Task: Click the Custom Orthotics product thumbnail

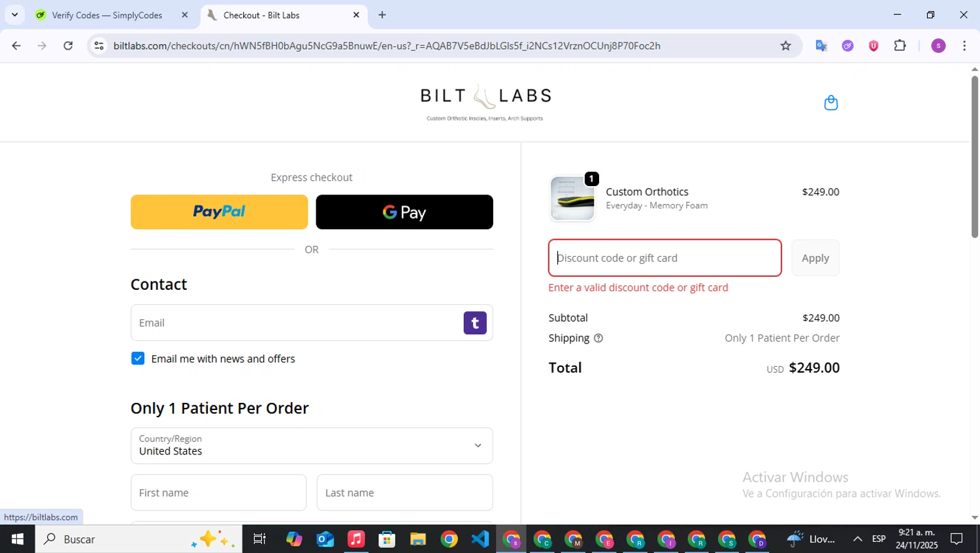Action: (572, 198)
